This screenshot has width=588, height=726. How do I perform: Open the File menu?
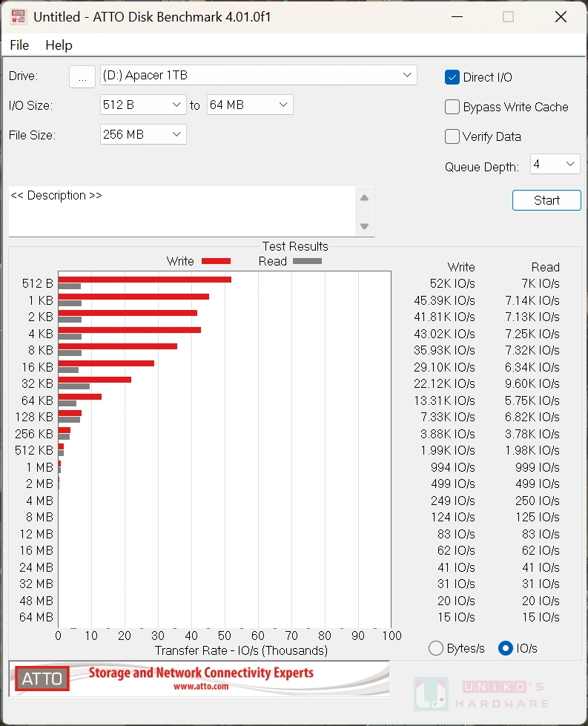pos(19,45)
